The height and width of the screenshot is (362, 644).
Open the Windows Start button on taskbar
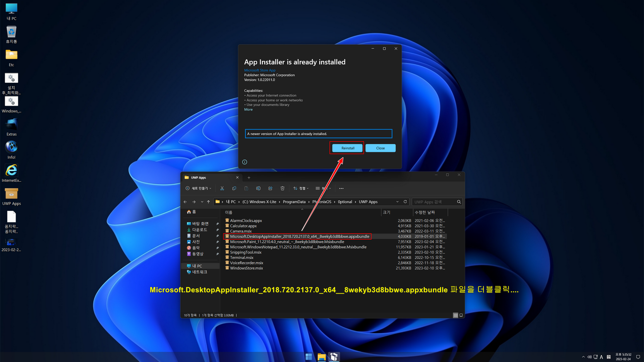coord(309,357)
